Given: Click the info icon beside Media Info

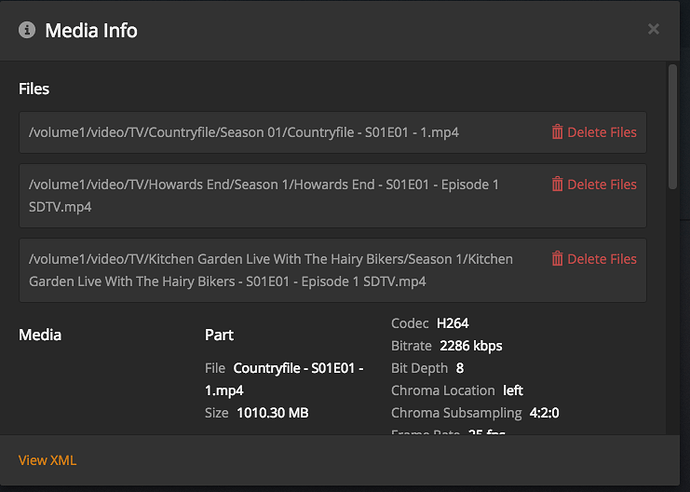Looking at the screenshot, I should 27,30.
